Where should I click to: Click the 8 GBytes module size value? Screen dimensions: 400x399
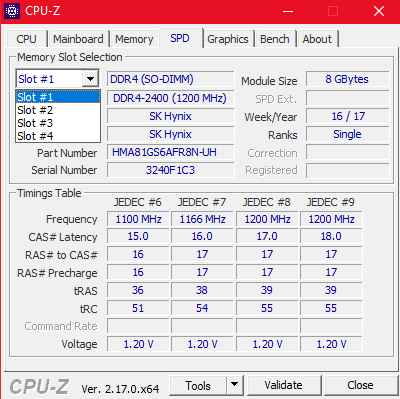pyautogui.click(x=347, y=79)
